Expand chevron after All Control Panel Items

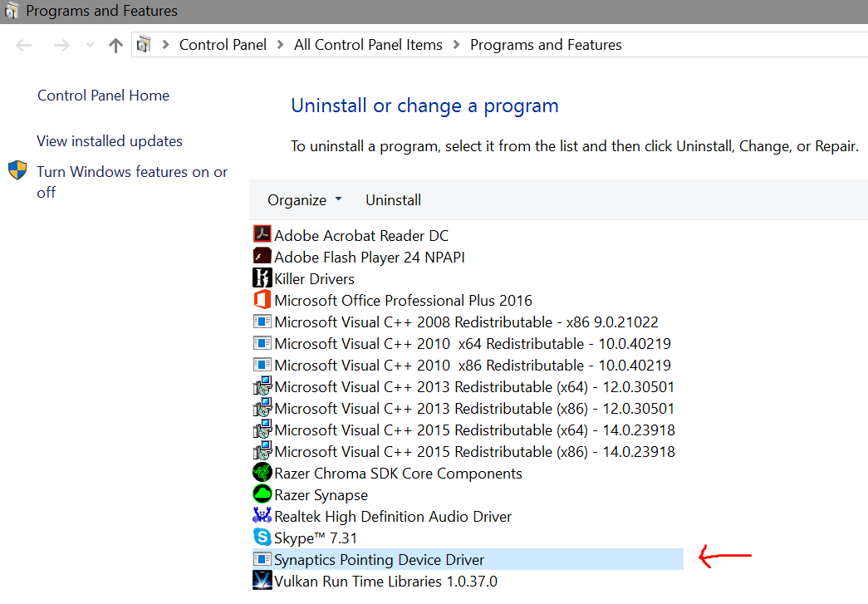coord(456,45)
